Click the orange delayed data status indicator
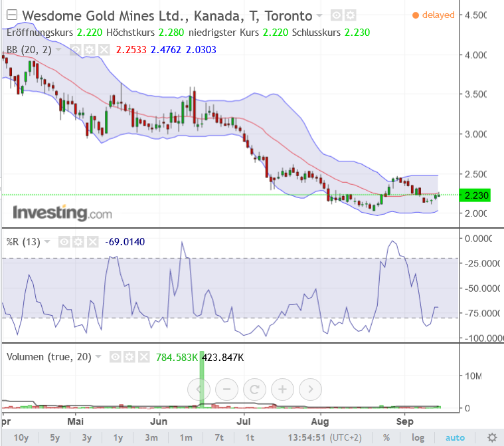 click(x=434, y=15)
